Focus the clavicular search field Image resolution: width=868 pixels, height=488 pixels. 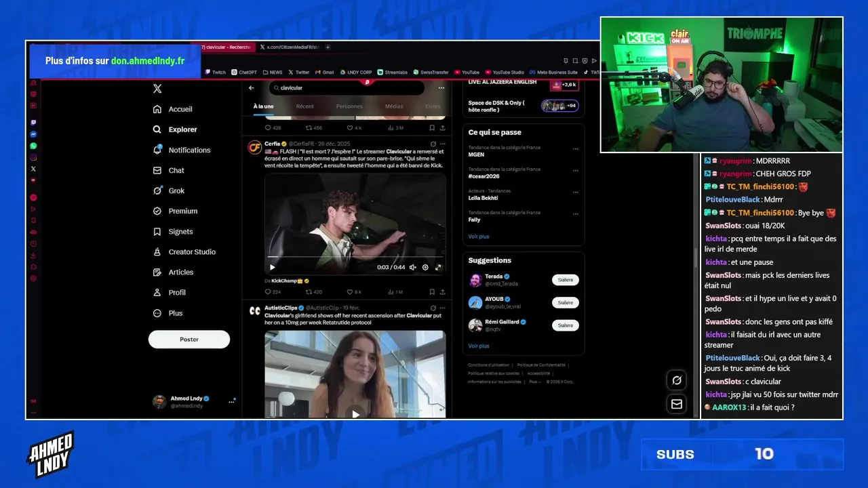click(x=347, y=87)
